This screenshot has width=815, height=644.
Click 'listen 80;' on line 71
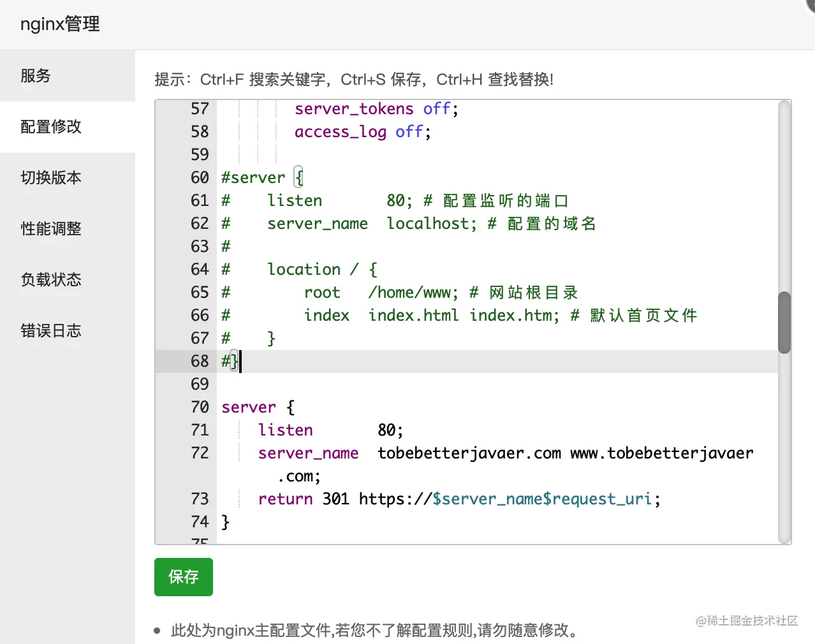tap(330, 430)
